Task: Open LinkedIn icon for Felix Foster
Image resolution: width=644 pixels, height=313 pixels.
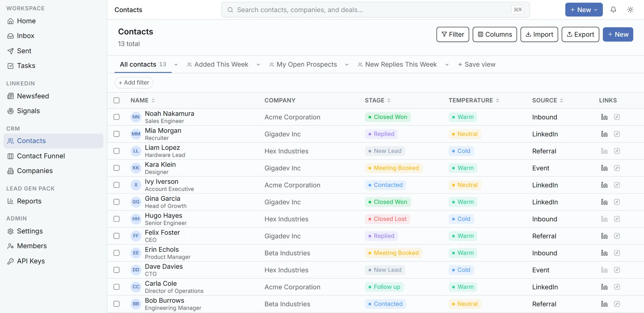Action: pyautogui.click(x=604, y=236)
